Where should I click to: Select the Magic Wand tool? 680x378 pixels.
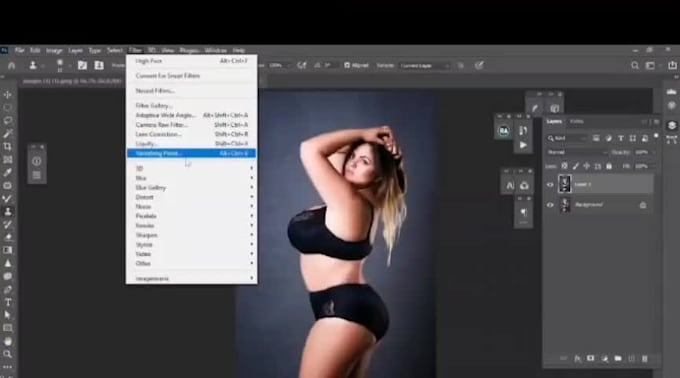[7, 134]
